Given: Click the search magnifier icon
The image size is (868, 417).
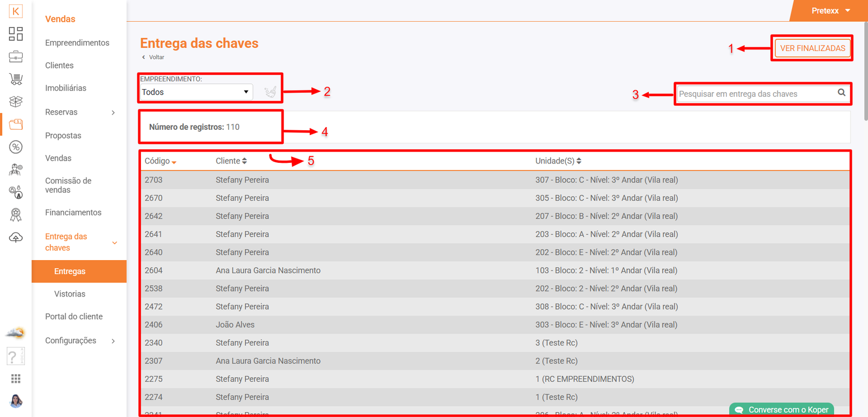Looking at the screenshot, I should click(x=841, y=93).
